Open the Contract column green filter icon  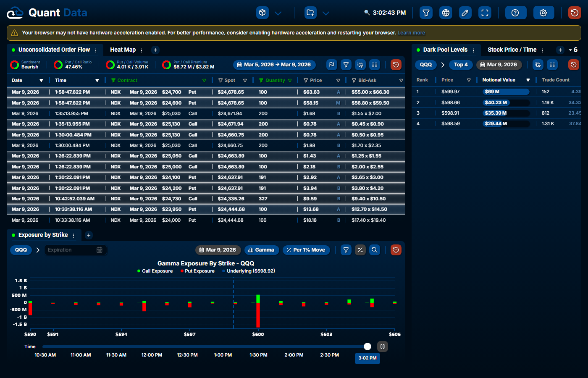pyautogui.click(x=113, y=80)
